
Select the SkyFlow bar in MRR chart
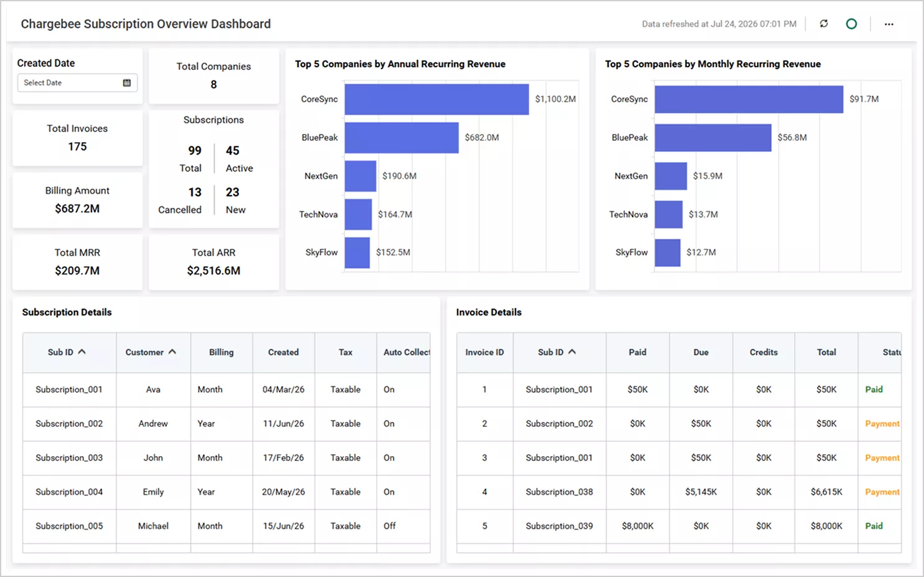tap(667, 252)
